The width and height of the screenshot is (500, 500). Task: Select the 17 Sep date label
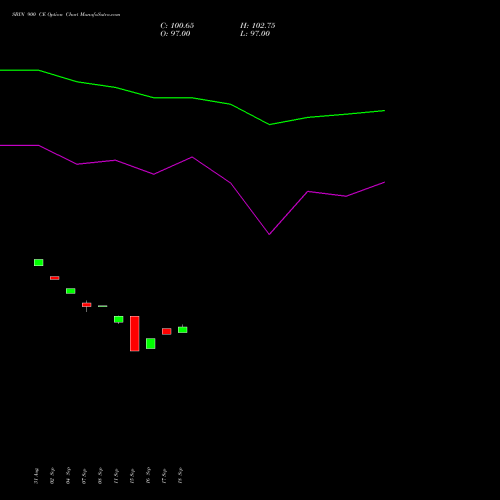(164, 476)
